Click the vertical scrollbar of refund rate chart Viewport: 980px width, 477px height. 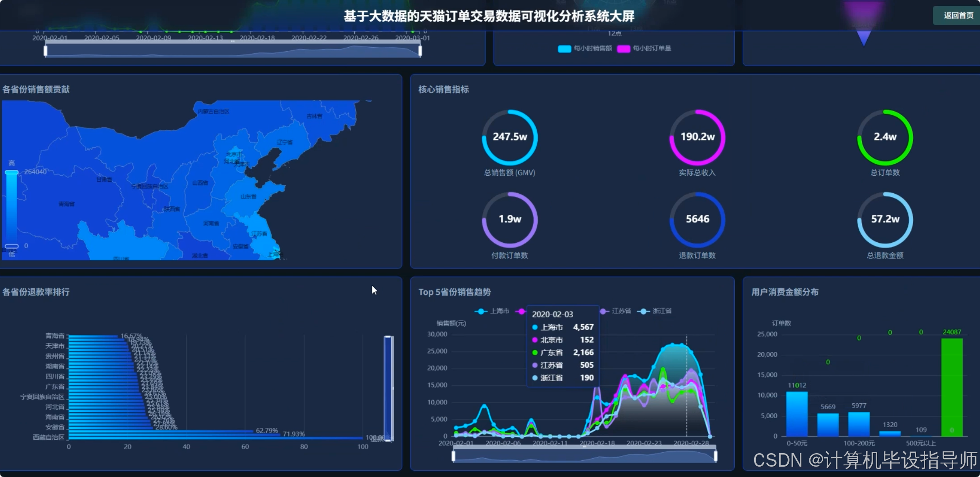388,388
